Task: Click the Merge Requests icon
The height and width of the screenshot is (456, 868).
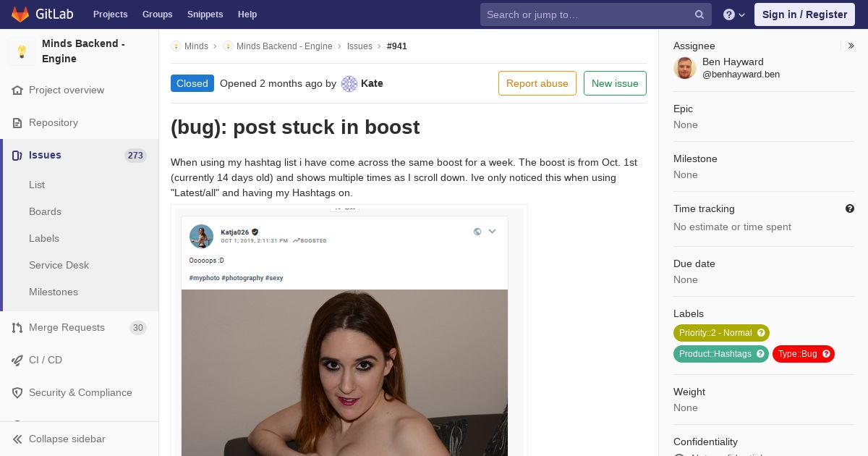Action: pyautogui.click(x=17, y=328)
